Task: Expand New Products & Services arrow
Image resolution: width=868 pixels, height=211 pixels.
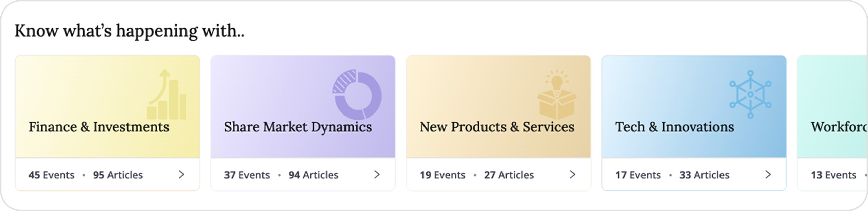Action: [x=572, y=175]
